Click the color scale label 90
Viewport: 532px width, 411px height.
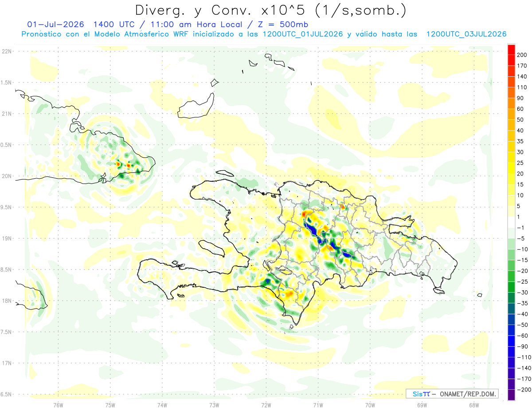pyautogui.click(x=521, y=98)
